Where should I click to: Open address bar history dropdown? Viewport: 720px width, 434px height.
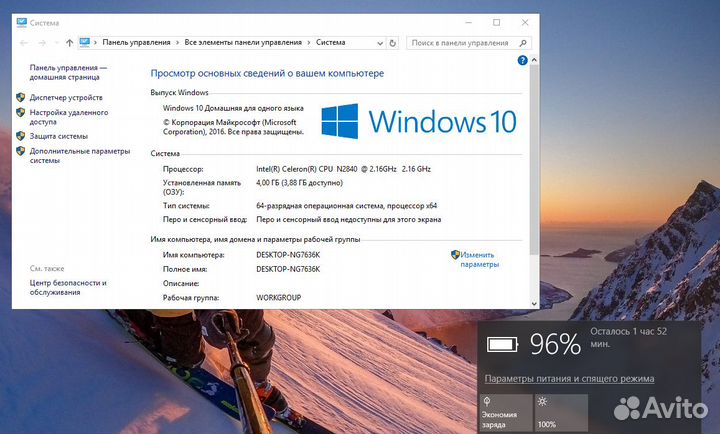[380, 43]
